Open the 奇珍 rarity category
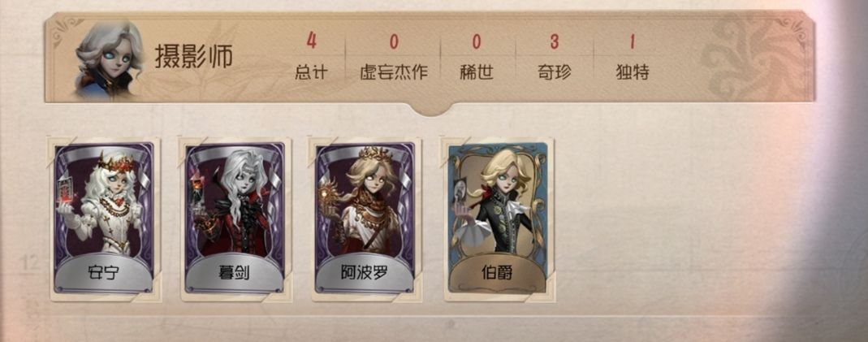 tap(554, 57)
